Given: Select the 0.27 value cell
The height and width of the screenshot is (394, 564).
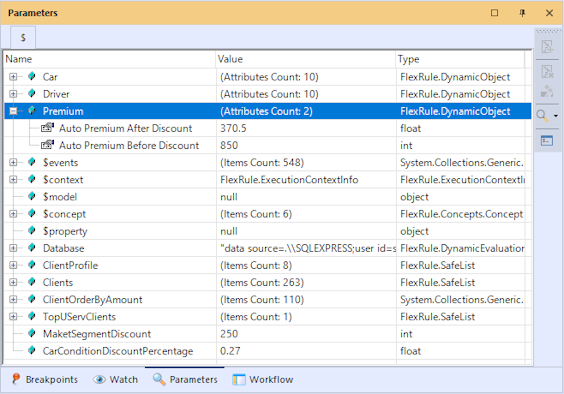Looking at the screenshot, I should point(306,351).
